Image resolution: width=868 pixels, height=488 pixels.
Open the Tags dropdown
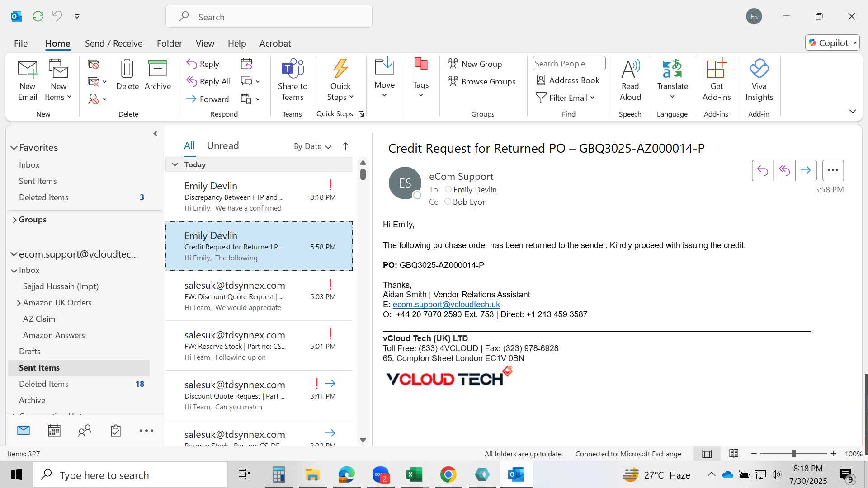coord(421,79)
